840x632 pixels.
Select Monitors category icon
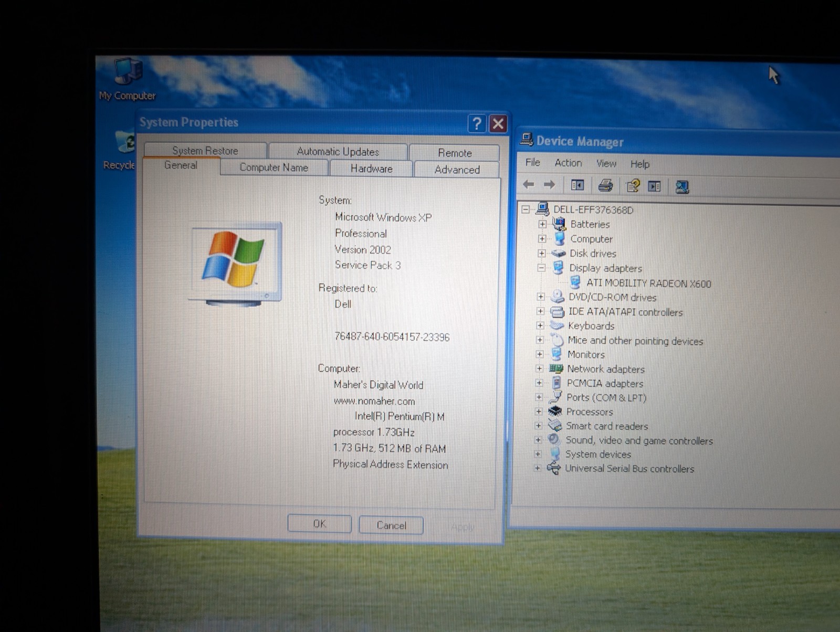pyautogui.click(x=556, y=354)
